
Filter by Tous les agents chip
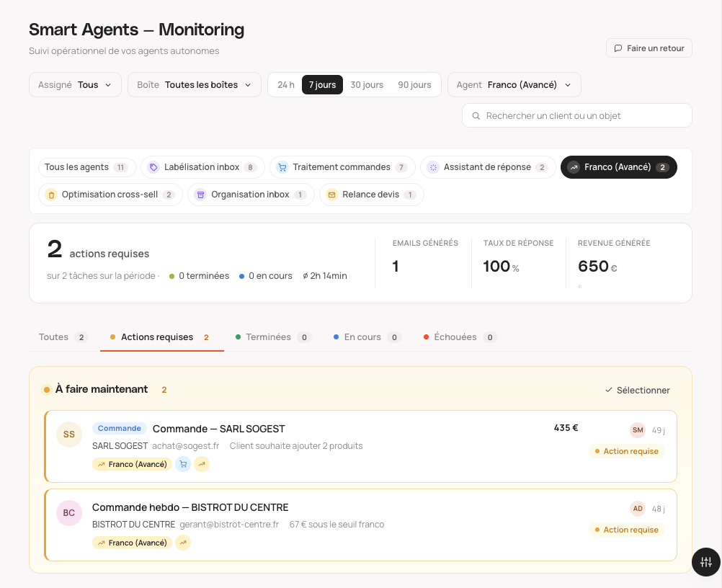pos(87,167)
